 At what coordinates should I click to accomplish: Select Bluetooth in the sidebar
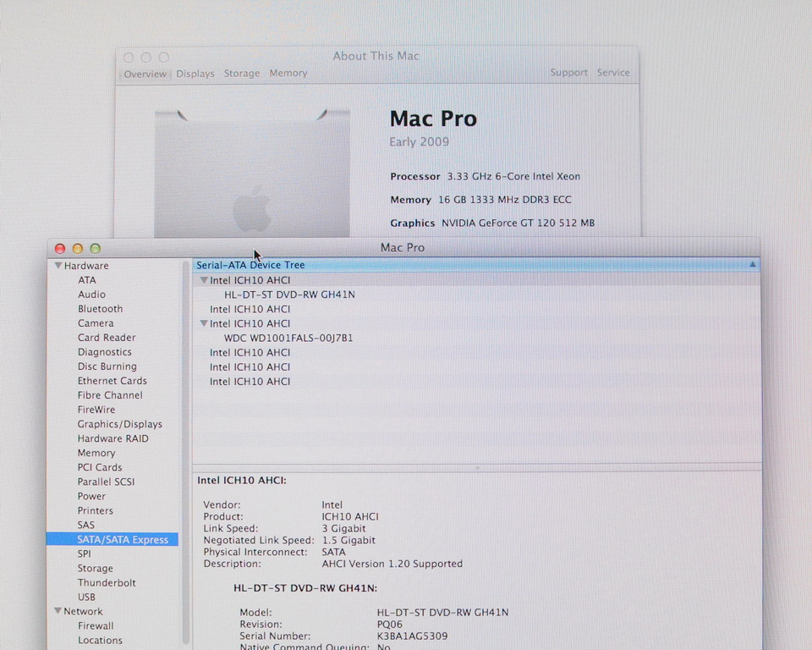(x=101, y=309)
